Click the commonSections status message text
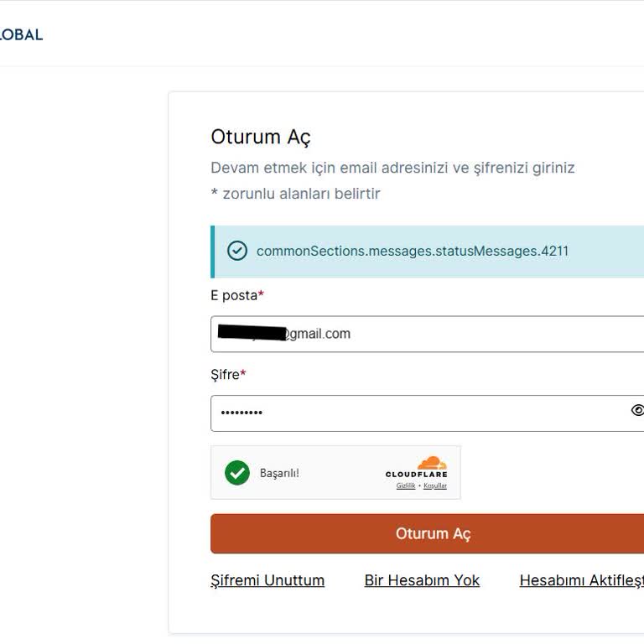The image size is (644, 644). click(413, 251)
